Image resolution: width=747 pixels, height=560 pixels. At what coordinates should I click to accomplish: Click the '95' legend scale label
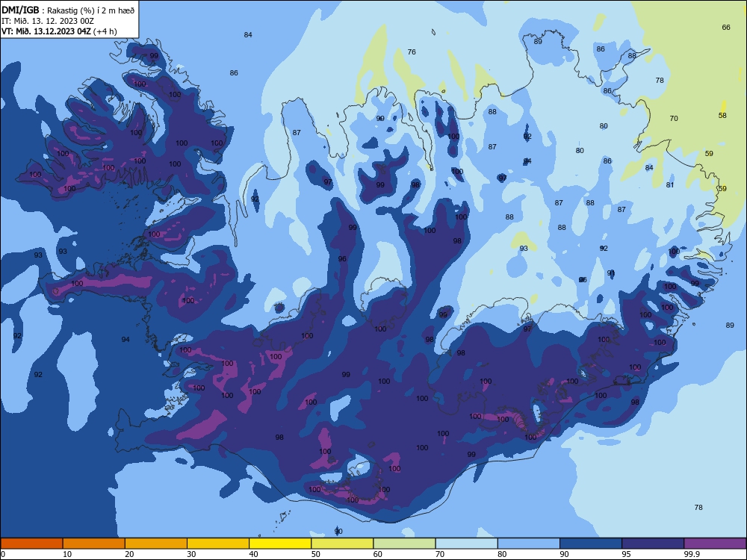pyautogui.click(x=626, y=554)
